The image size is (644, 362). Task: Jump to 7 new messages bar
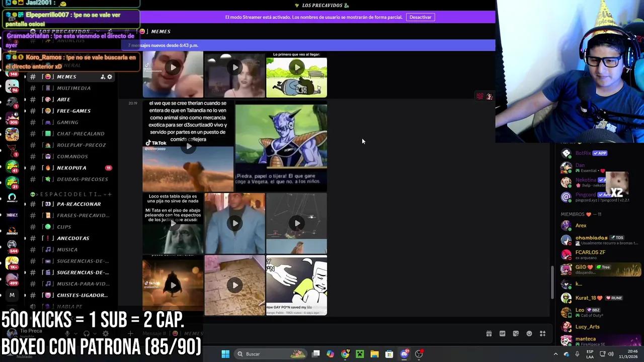(x=309, y=45)
